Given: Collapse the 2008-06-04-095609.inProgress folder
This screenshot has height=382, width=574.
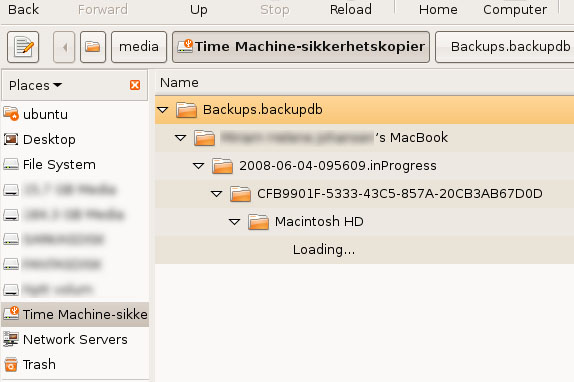Looking at the screenshot, I should [198, 166].
